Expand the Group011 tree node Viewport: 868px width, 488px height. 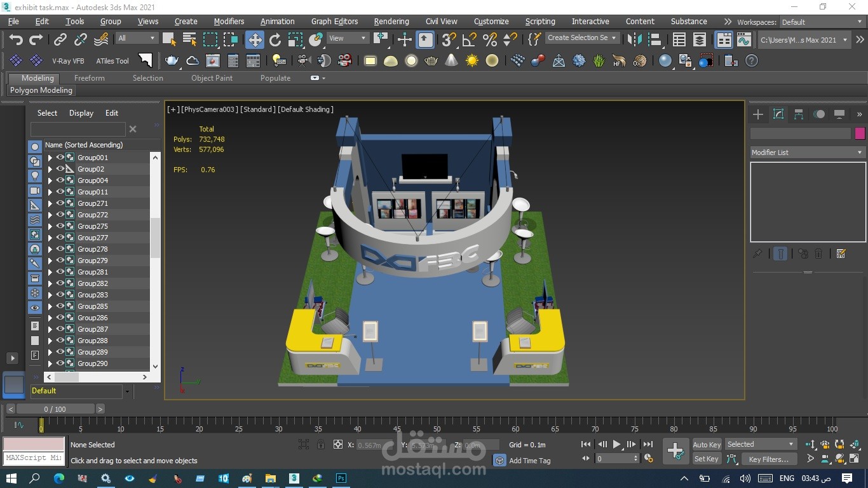[x=50, y=192]
